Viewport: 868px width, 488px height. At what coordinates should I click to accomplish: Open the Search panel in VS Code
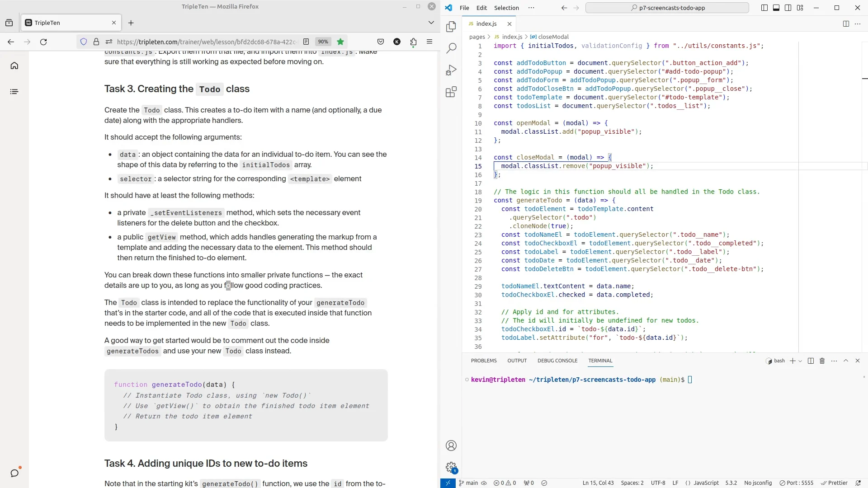pyautogui.click(x=451, y=47)
